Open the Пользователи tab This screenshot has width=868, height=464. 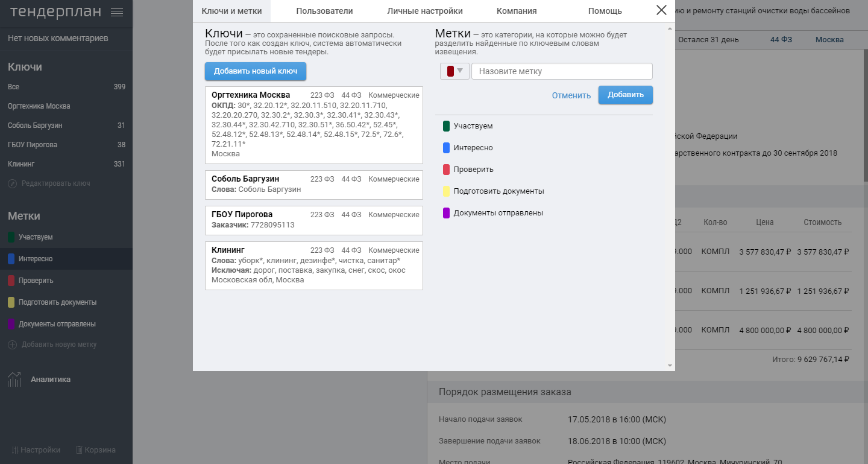pos(325,11)
